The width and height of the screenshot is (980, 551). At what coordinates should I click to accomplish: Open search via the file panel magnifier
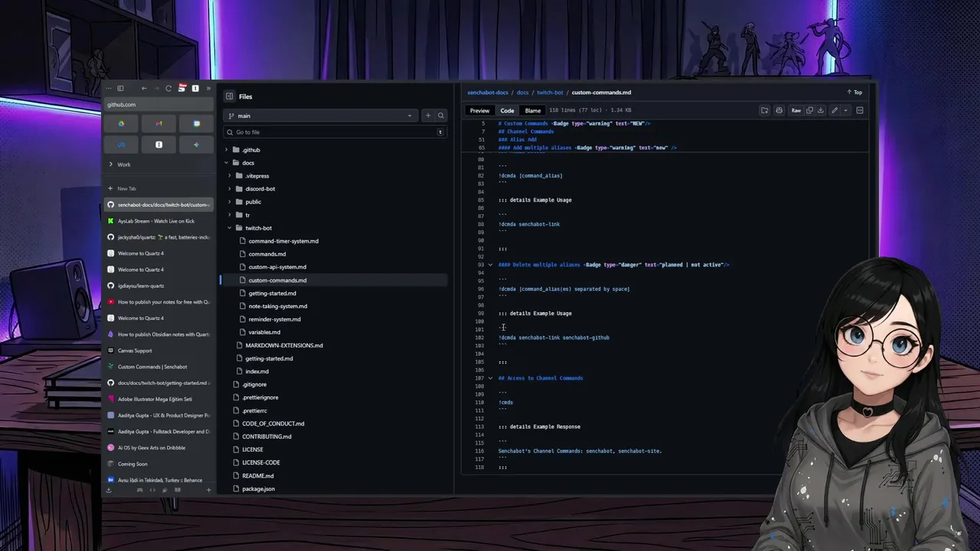click(x=441, y=116)
